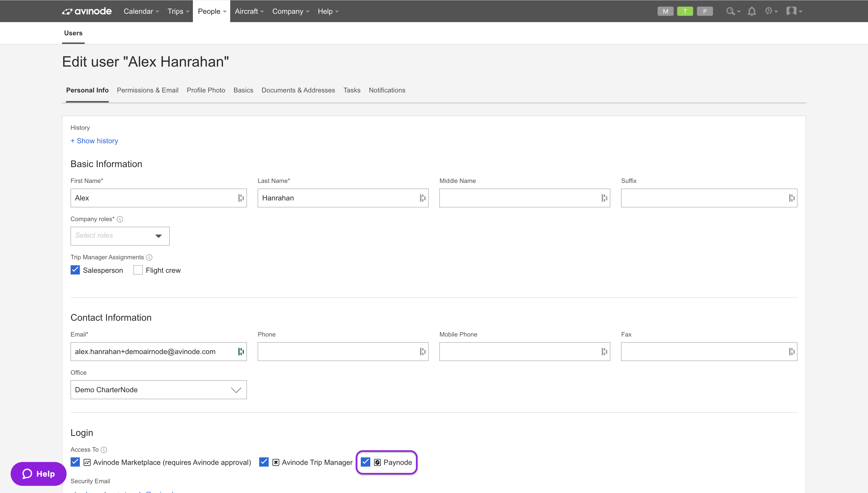Switch to the Basics tab
The image size is (868, 493).
pos(243,90)
